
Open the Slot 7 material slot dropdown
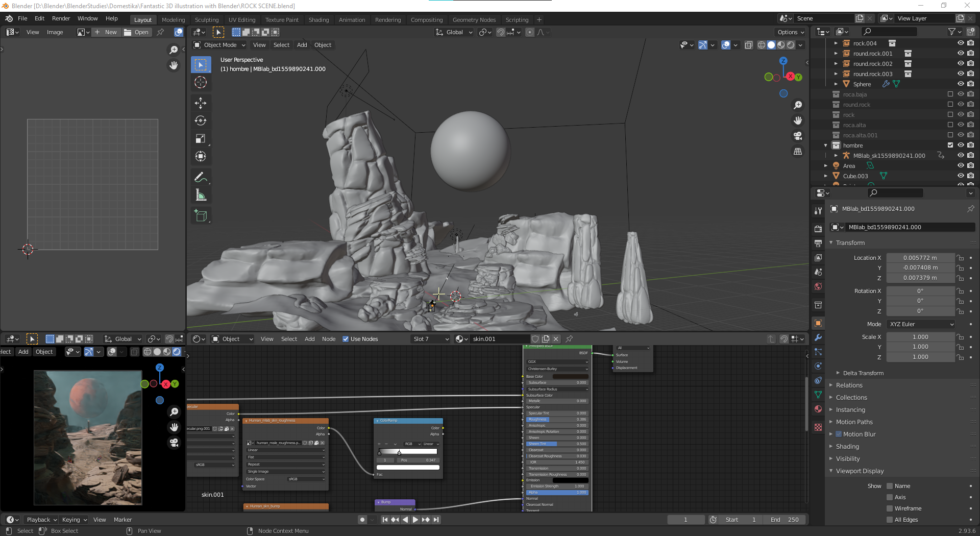(431, 339)
